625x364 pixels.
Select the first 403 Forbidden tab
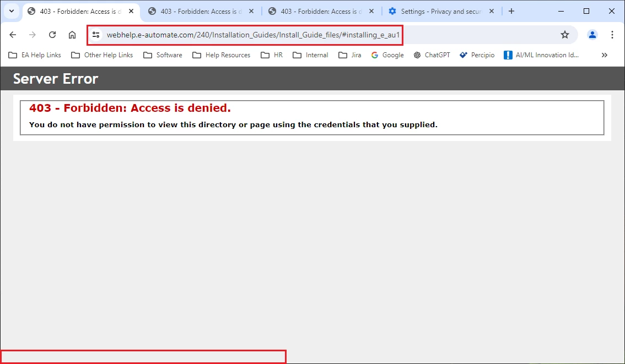coord(81,12)
